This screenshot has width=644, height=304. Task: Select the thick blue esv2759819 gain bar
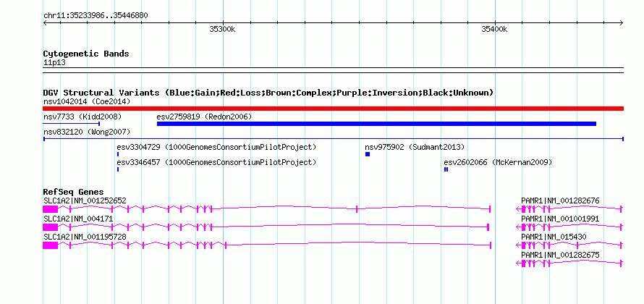(x=376, y=124)
